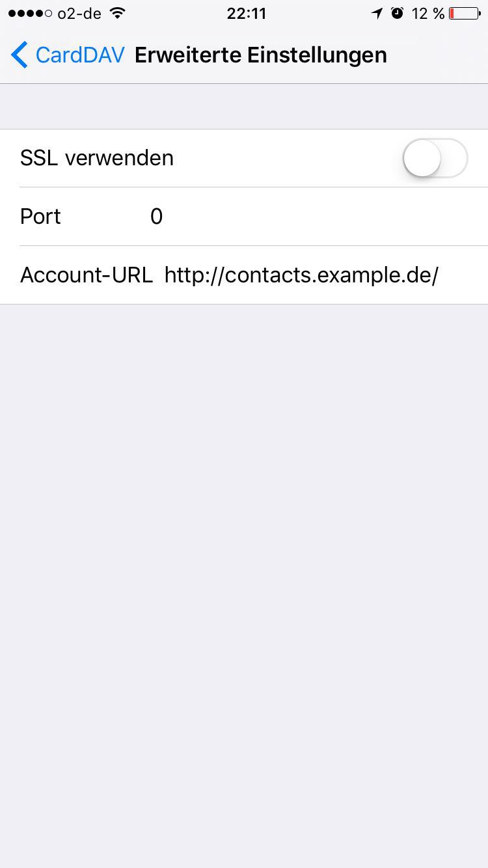
Task: Tap the Port value field showing 0
Action: 156,217
